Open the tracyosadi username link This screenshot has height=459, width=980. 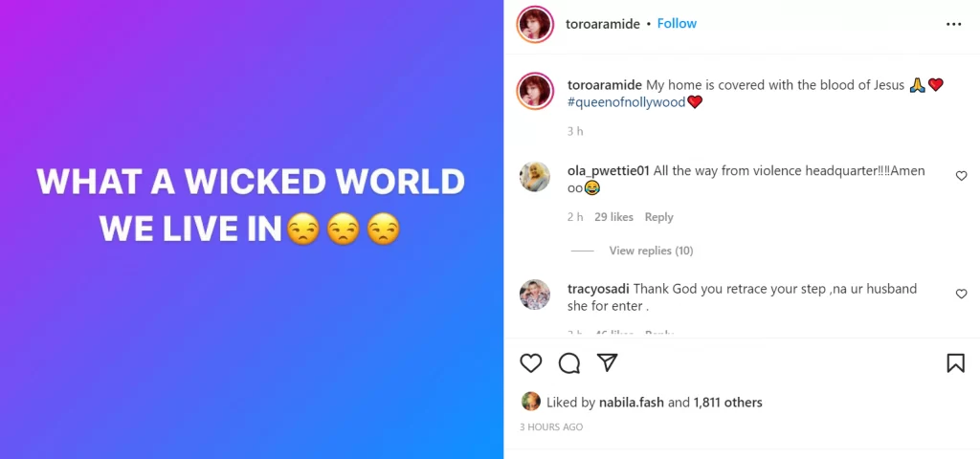[x=598, y=289]
